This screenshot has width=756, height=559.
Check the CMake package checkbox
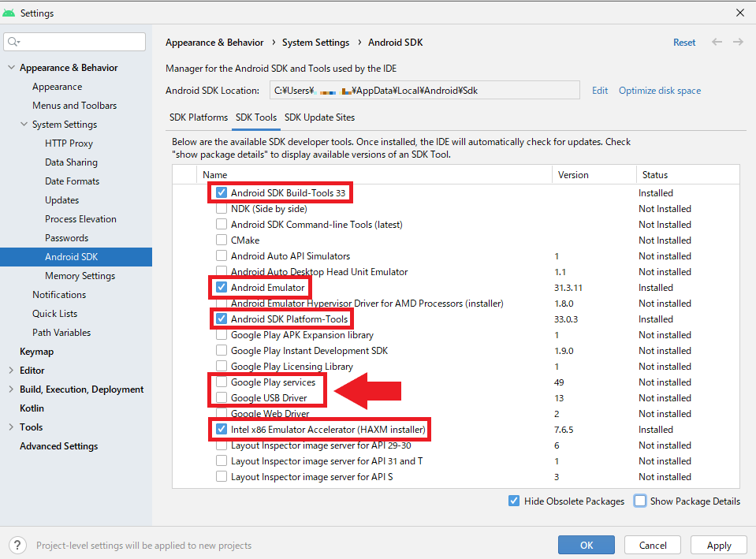(222, 240)
